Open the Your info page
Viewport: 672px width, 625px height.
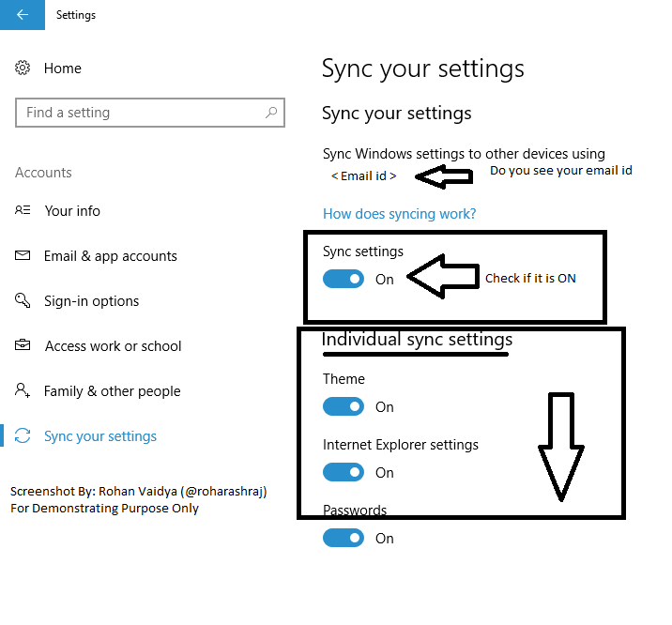(72, 211)
